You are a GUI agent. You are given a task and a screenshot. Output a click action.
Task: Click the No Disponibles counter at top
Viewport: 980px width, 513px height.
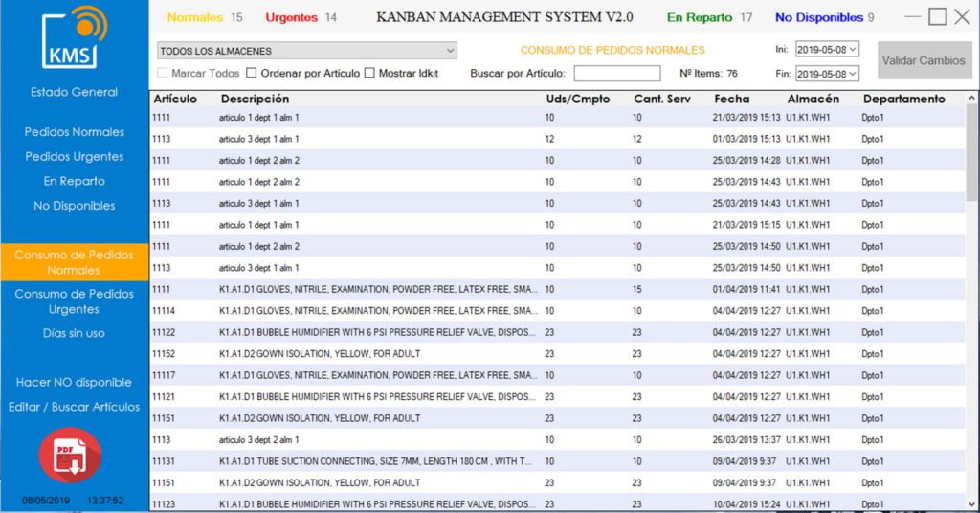coord(824,17)
